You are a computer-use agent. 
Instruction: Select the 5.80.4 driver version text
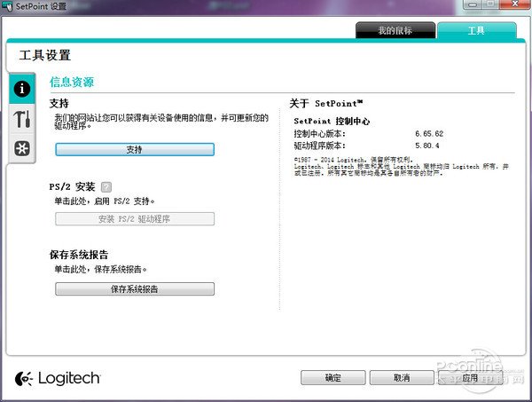coord(427,146)
